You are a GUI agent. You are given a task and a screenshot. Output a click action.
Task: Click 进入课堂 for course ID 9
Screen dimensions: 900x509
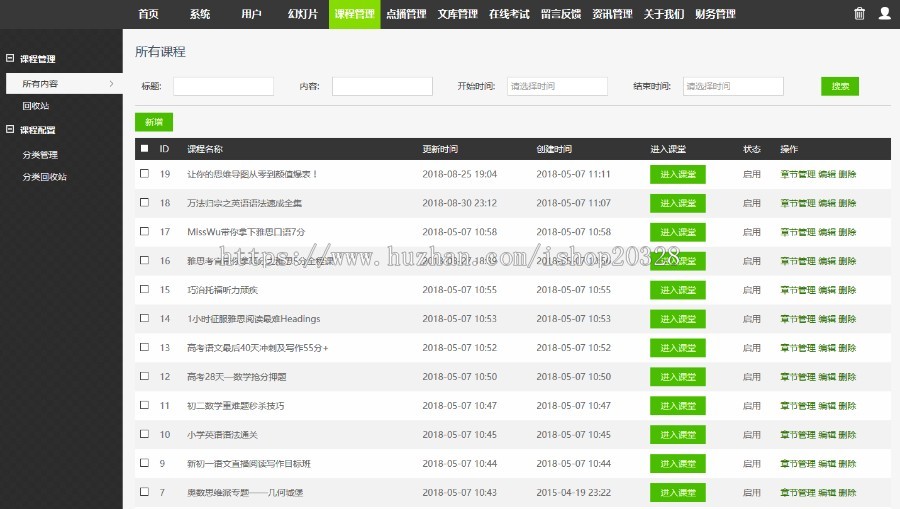click(x=677, y=464)
